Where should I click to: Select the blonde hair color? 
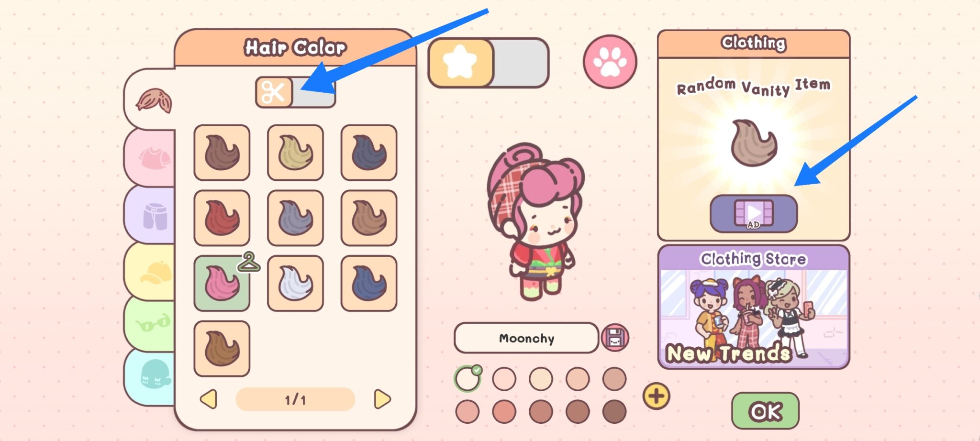[295, 153]
